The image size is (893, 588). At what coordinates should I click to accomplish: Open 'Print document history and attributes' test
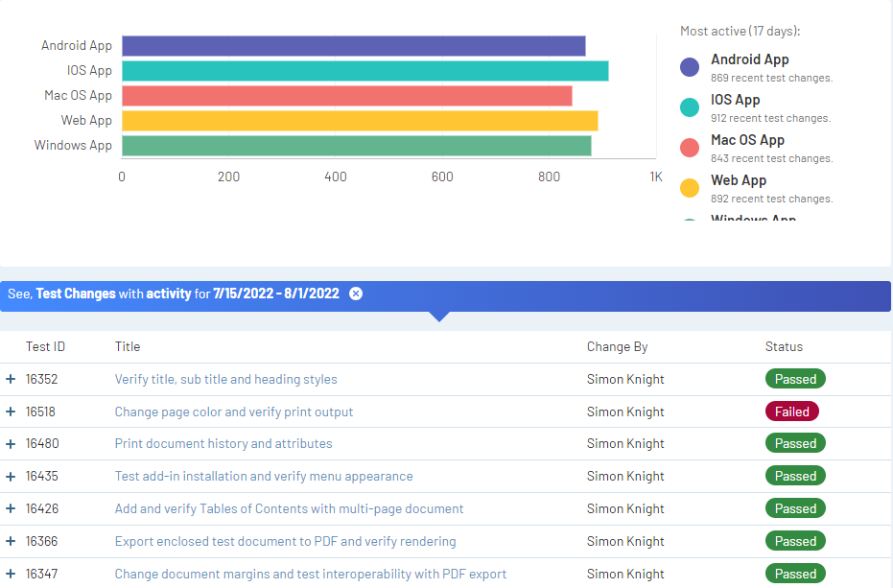point(223,444)
